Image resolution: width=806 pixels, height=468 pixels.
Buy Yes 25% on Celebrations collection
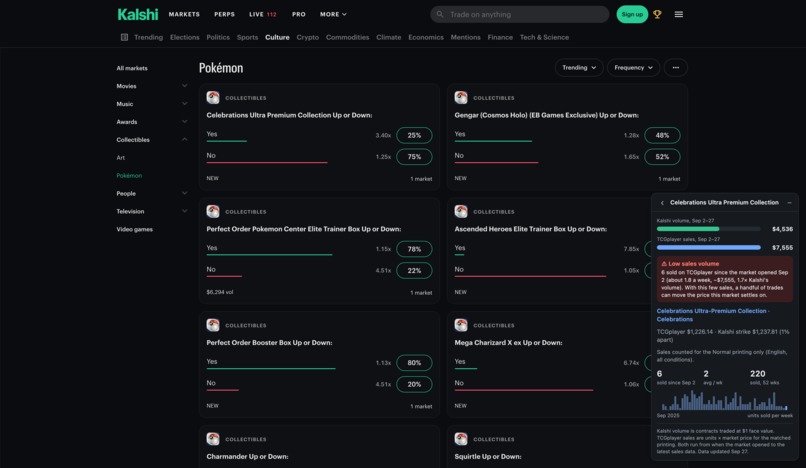pos(414,135)
